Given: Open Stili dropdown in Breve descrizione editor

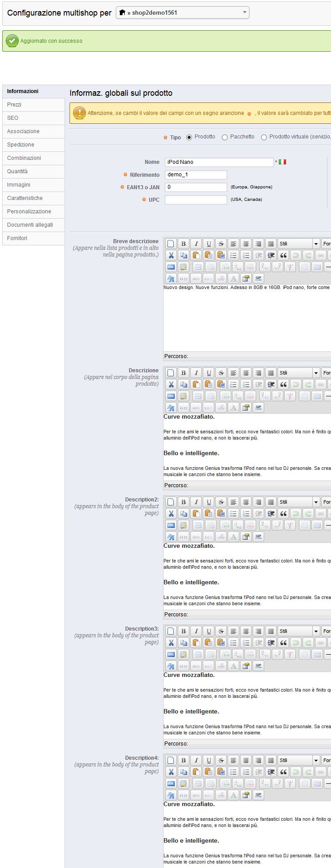Looking at the screenshot, I should pyautogui.click(x=299, y=244).
